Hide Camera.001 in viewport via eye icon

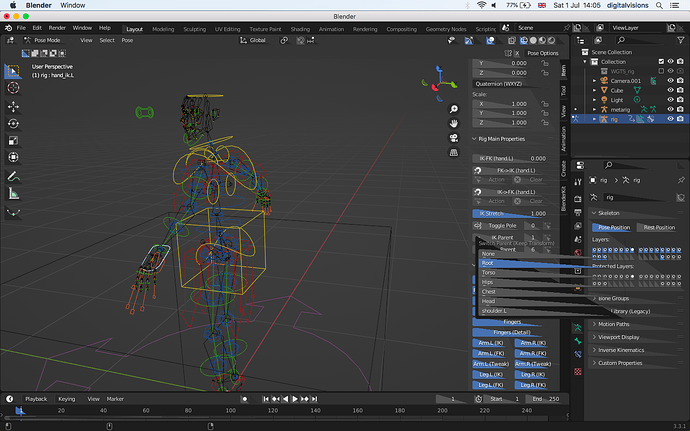[x=670, y=81]
